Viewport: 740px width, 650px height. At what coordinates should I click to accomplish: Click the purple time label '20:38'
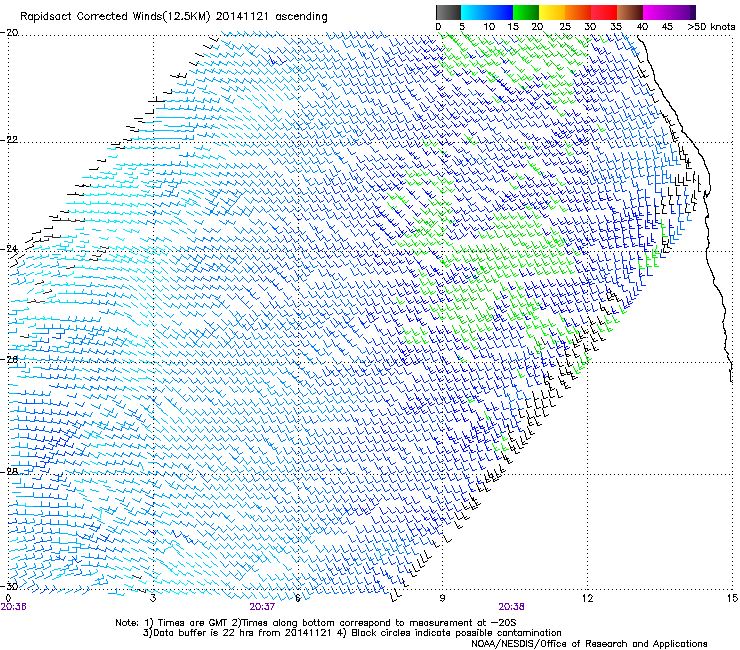pyautogui.click(x=512, y=607)
